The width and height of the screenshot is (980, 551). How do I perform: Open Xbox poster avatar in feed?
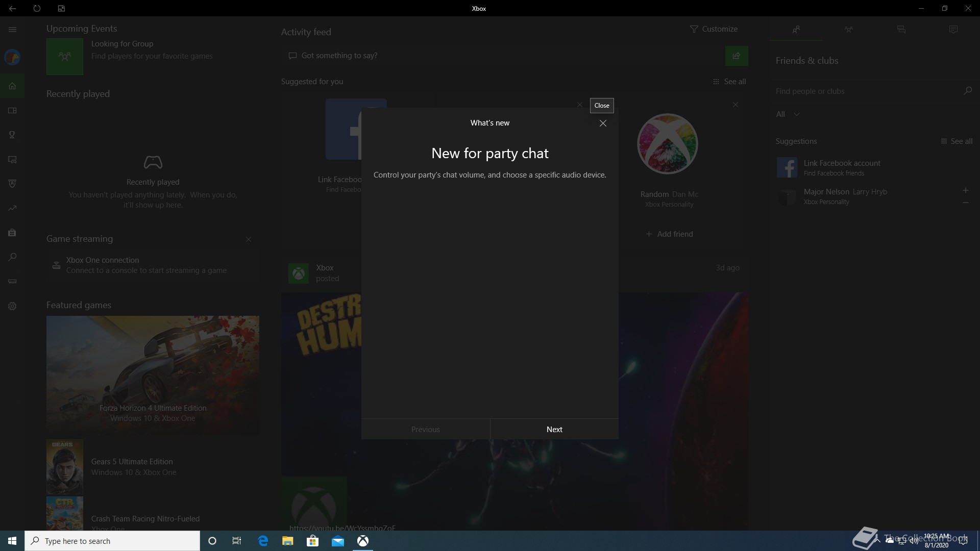coord(299,273)
